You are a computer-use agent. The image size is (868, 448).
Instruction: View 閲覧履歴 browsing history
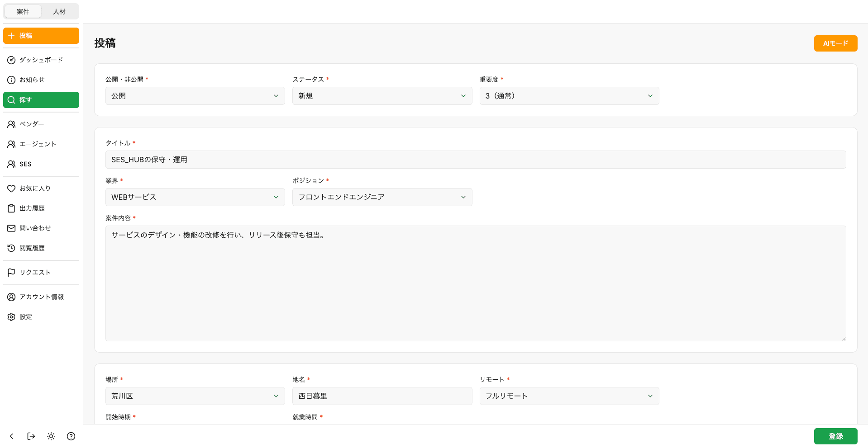[41, 248]
